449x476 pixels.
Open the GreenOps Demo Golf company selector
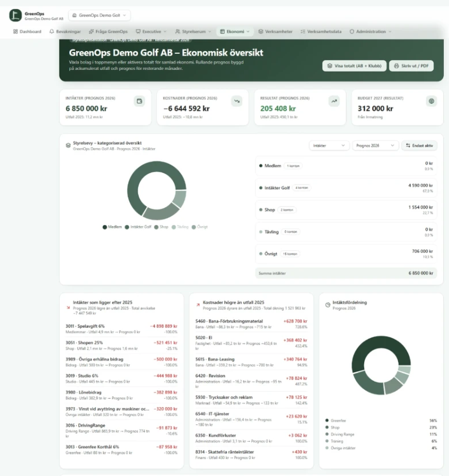pos(99,15)
